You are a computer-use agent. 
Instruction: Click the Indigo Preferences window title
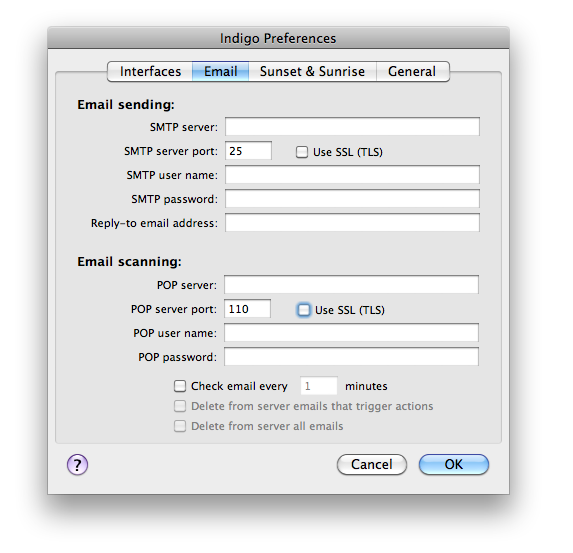[x=278, y=38]
